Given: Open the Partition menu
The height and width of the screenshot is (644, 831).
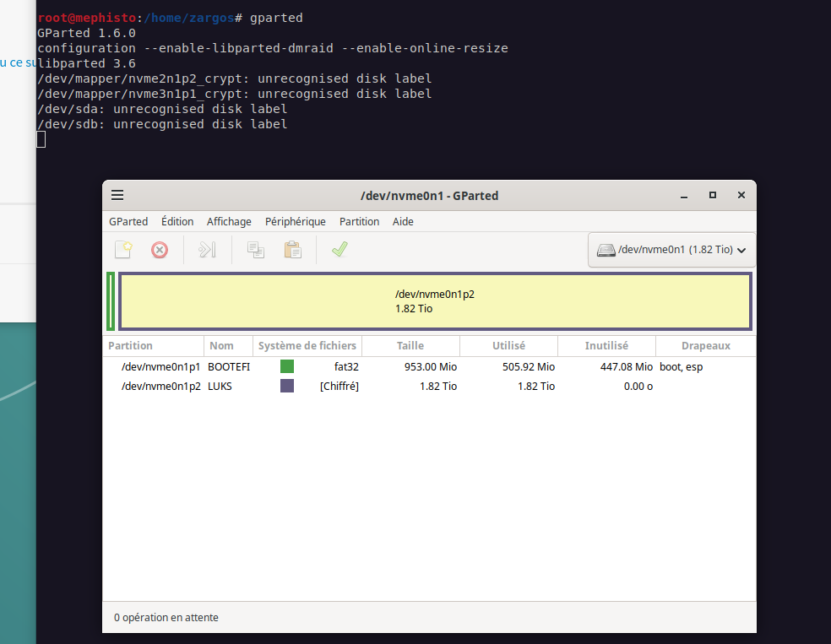Looking at the screenshot, I should (x=359, y=221).
